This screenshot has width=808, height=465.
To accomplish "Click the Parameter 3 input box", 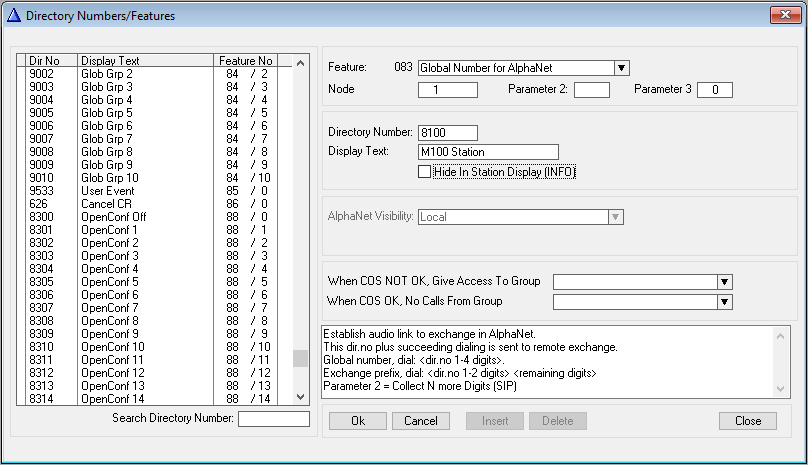I will (714, 90).
